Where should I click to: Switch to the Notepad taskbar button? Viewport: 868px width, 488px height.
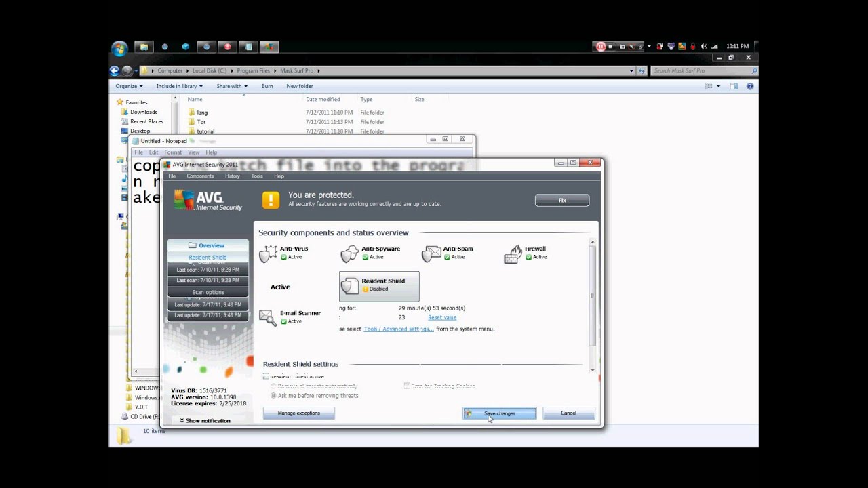coord(248,47)
